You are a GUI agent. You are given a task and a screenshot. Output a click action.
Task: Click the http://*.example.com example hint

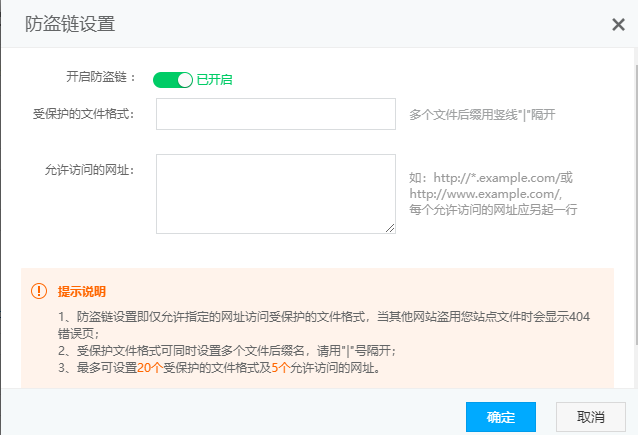coord(490,178)
